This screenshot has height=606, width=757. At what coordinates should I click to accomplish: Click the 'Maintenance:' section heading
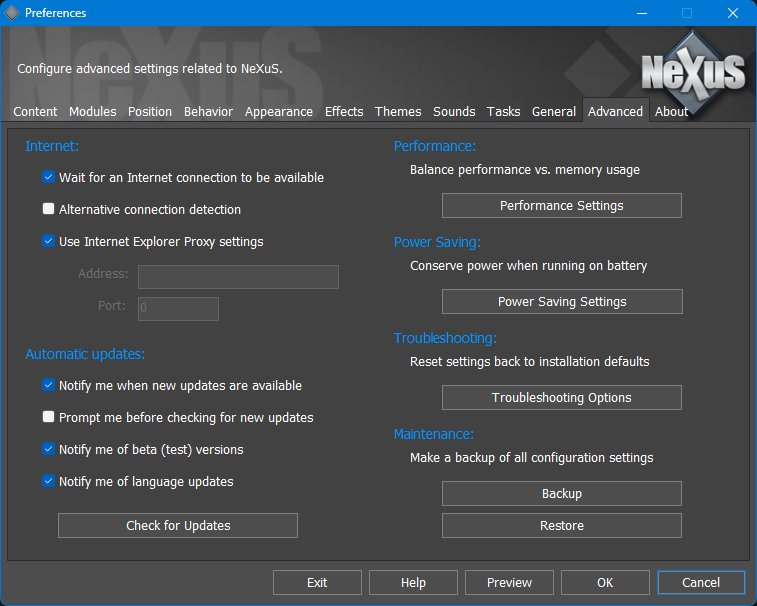tap(434, 434)
